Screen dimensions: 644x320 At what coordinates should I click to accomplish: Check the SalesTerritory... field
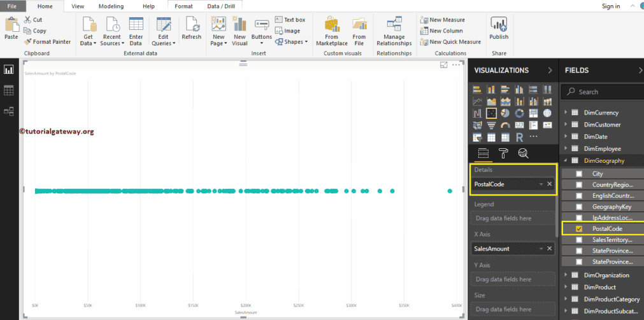tap(579, 240)
